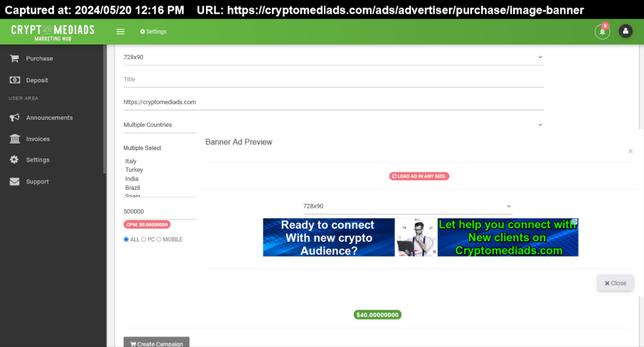
Task: Click the Invoices bank icon
Action: pyautogui.click(x=14, y=139)
